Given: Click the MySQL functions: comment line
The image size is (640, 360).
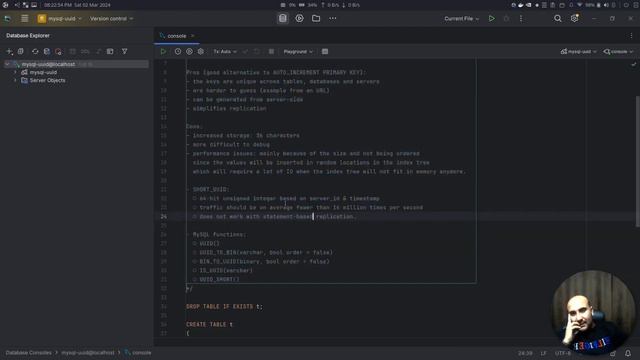Looking at the screenshot, I should click(x=219, y=234).
